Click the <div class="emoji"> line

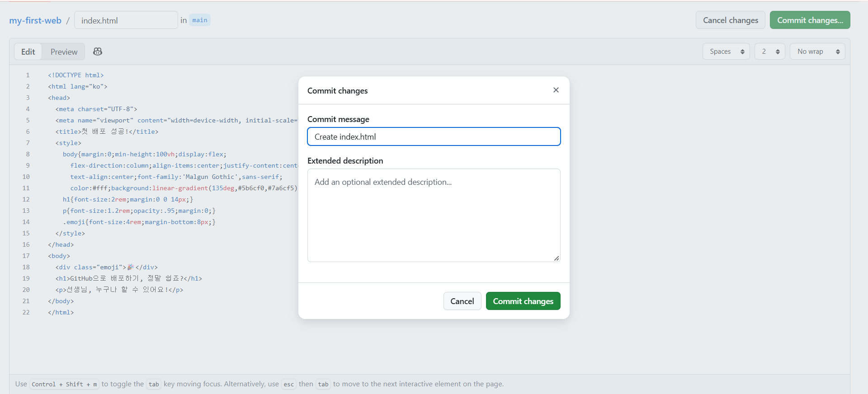(x=107, y=267)
